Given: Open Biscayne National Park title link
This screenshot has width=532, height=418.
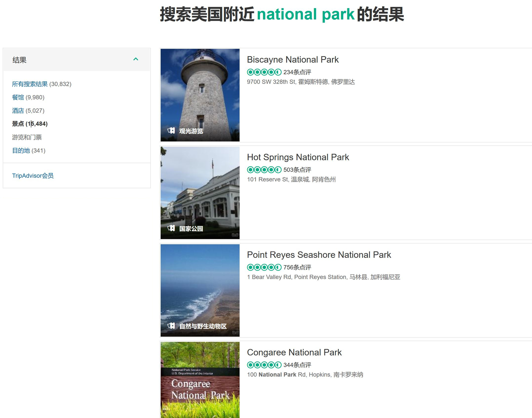Looking at the screenshot, I should 293,60.
